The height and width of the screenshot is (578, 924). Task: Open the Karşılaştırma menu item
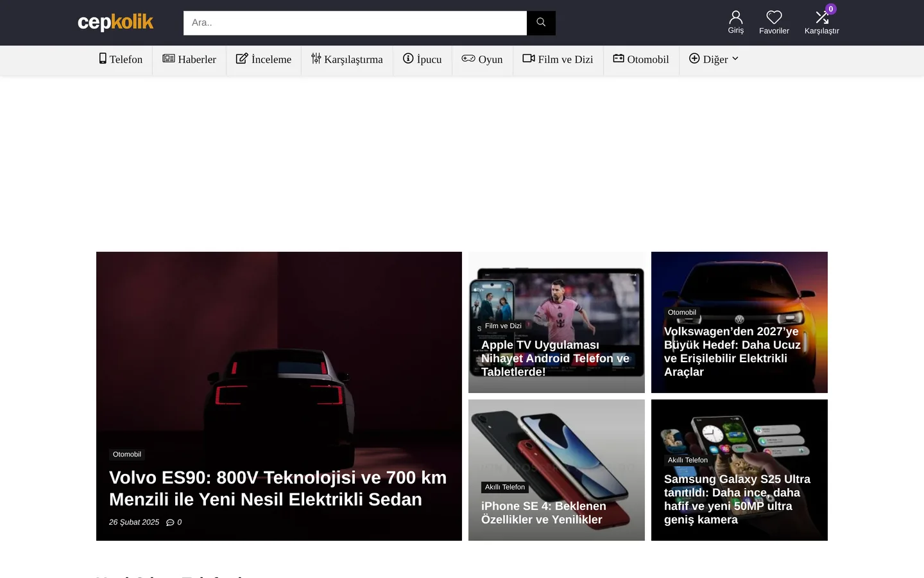pyautogui.click(x=347, y=59)
